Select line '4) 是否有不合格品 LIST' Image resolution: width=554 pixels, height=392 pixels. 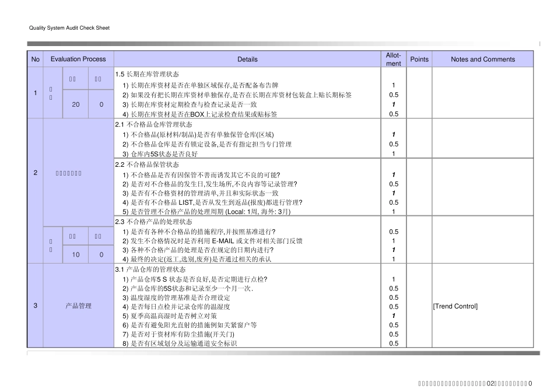[212, 202]
